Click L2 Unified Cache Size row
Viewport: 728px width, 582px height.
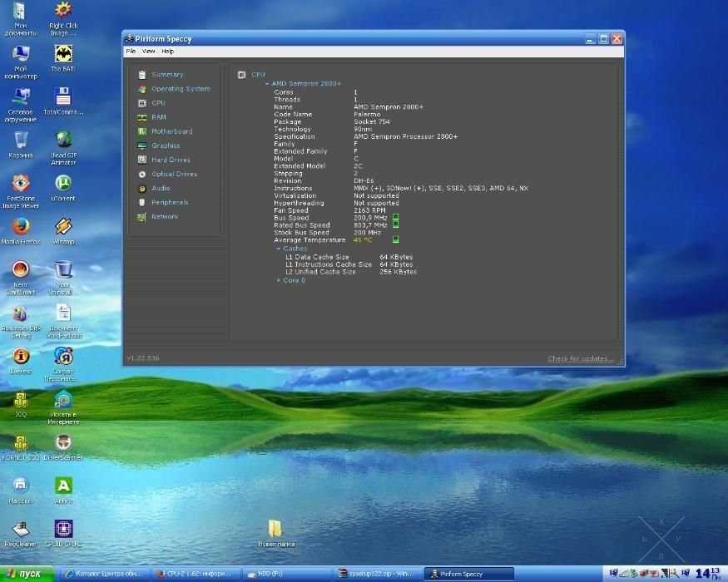coord(350,272)
